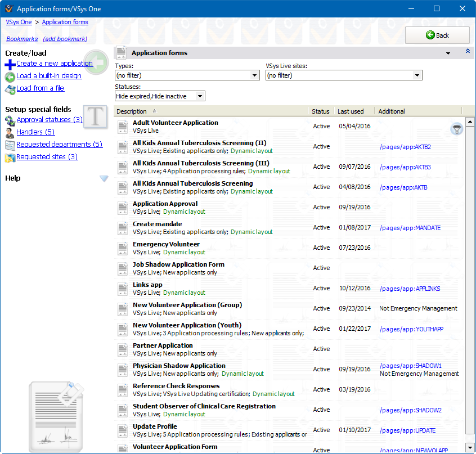This screenshot has width=476, height=454.
Task: Click the Approval statuses icon in sidebar
Action: coord(10,120)
